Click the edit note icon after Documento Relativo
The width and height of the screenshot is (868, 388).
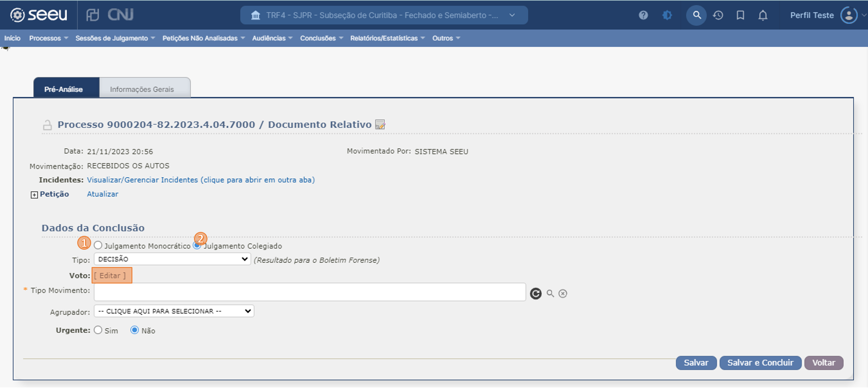tap(380, 124)
